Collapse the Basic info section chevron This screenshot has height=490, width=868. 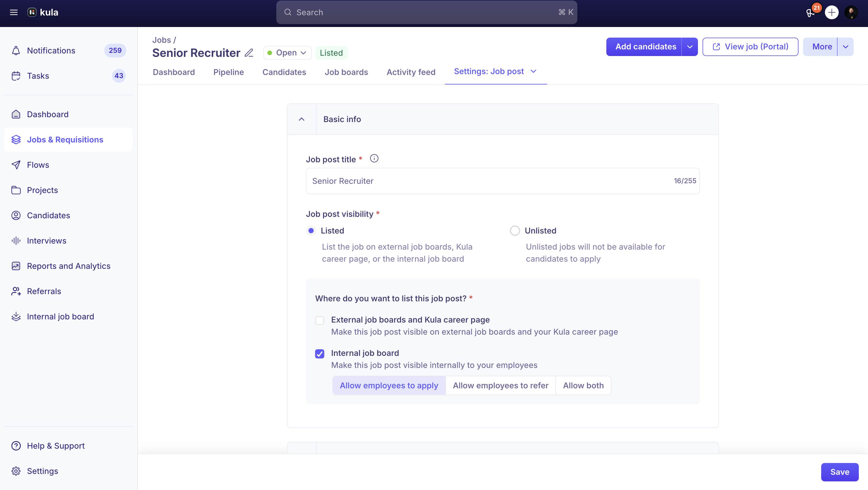pyautogui.click(x=302, y=119)
